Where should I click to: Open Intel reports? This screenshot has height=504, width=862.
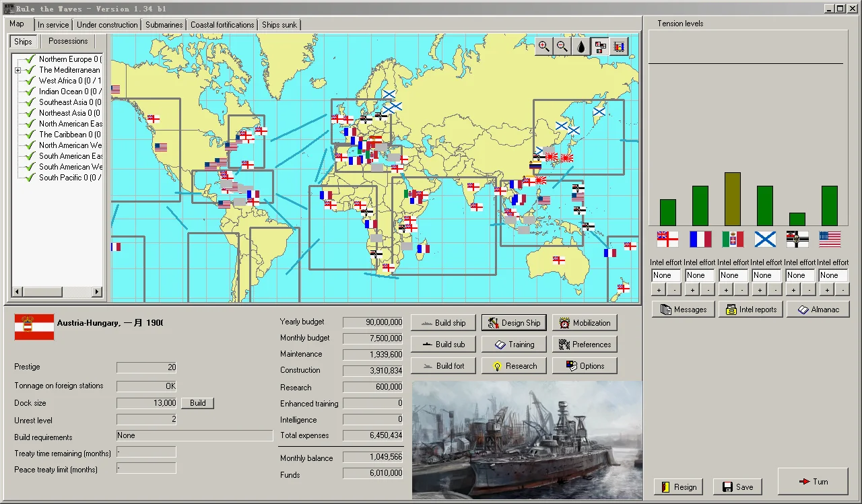tap(751, 310)
